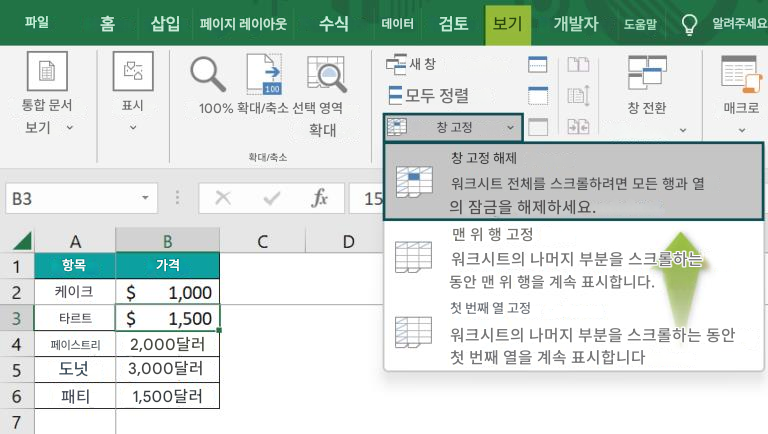Image resolution: width=768 pixels, height=434 pixels.
Task: Click reset window position icon
Action: [x=578, y=127]
